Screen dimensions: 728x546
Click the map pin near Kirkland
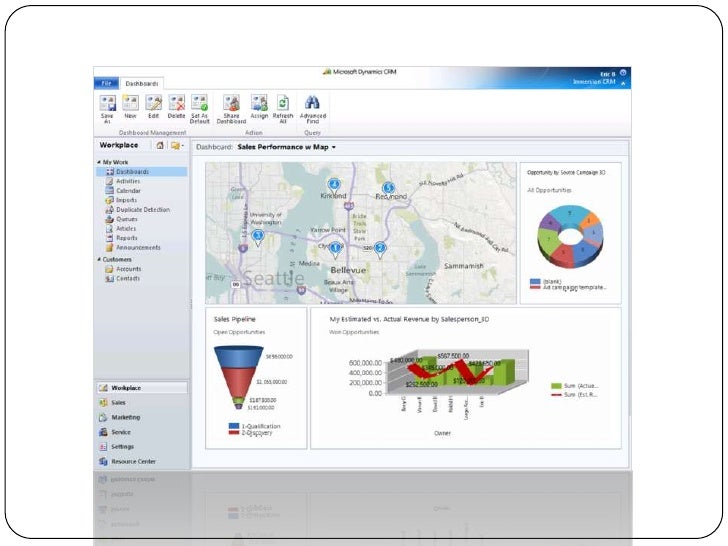333,186
